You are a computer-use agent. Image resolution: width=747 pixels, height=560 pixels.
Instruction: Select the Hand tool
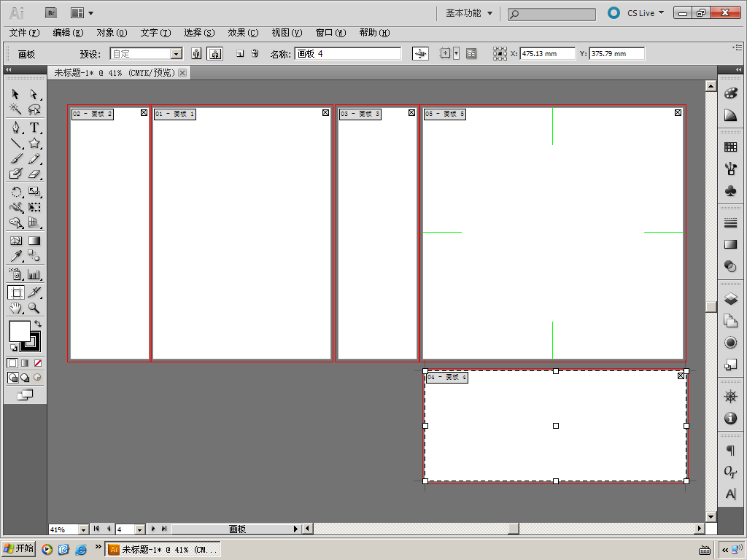(15, 308)
